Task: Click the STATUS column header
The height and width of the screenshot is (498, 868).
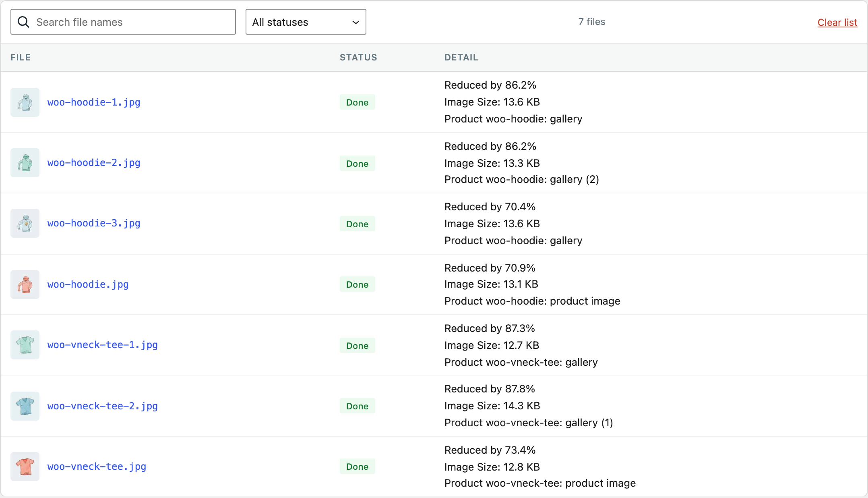Action: 358,57
